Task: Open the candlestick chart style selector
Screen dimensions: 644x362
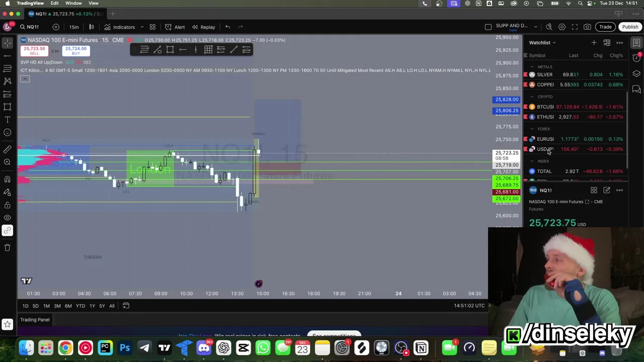Action: coord(92,27)
